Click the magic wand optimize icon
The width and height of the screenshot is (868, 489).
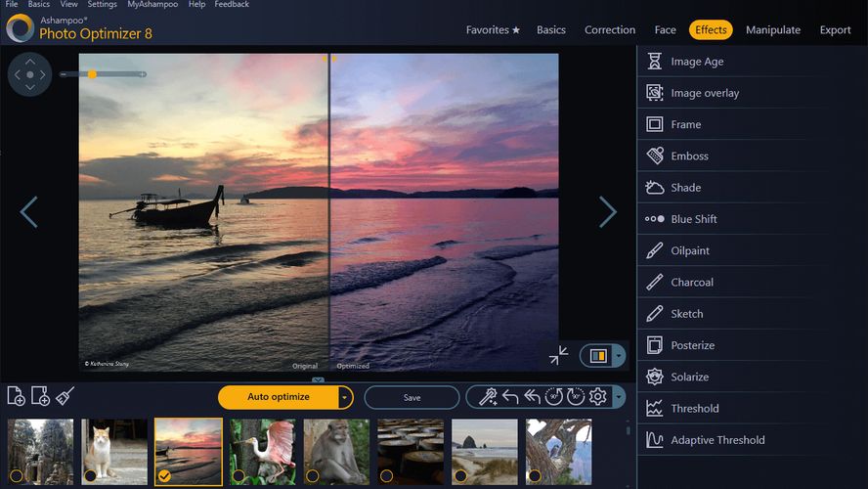[x=488, y=397]
